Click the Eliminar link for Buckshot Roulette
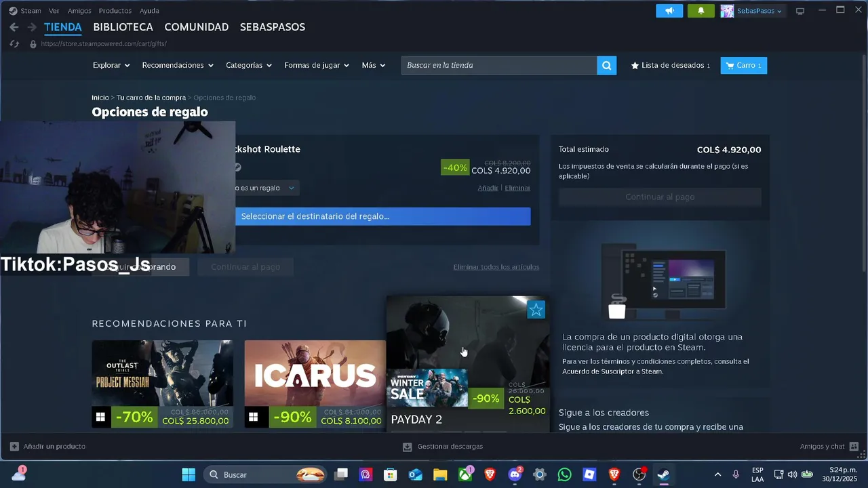Viewport: 868px width, 488px height. click(517, 188)
